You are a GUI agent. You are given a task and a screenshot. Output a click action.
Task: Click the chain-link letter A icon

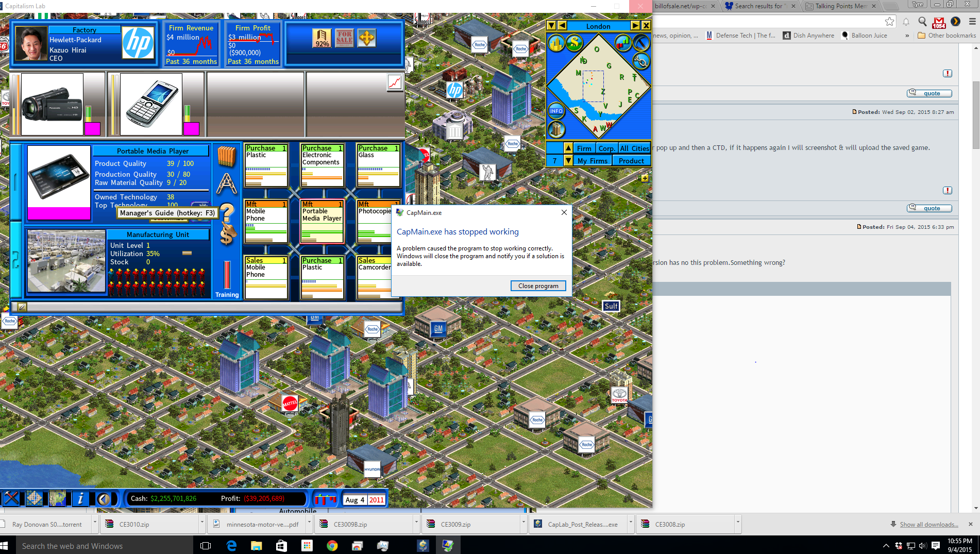point(227,184)
